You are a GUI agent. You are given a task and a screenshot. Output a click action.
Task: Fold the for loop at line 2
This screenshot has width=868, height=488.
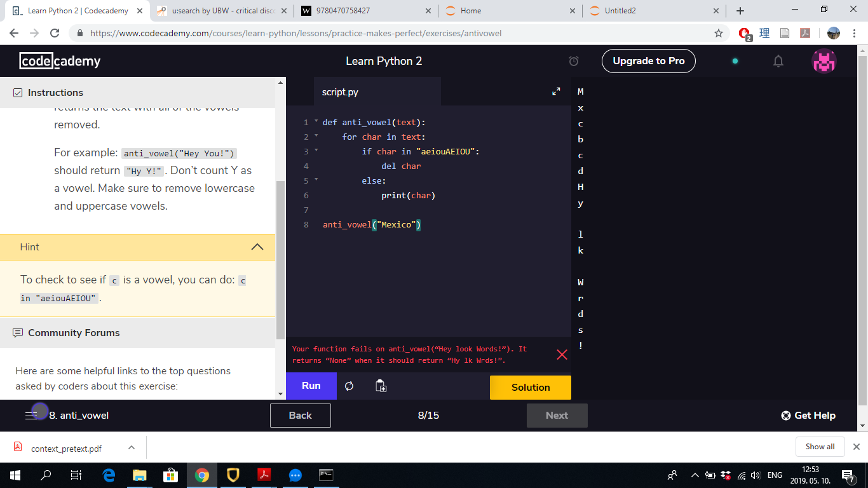pyautogui.click(x=316, y=136)
